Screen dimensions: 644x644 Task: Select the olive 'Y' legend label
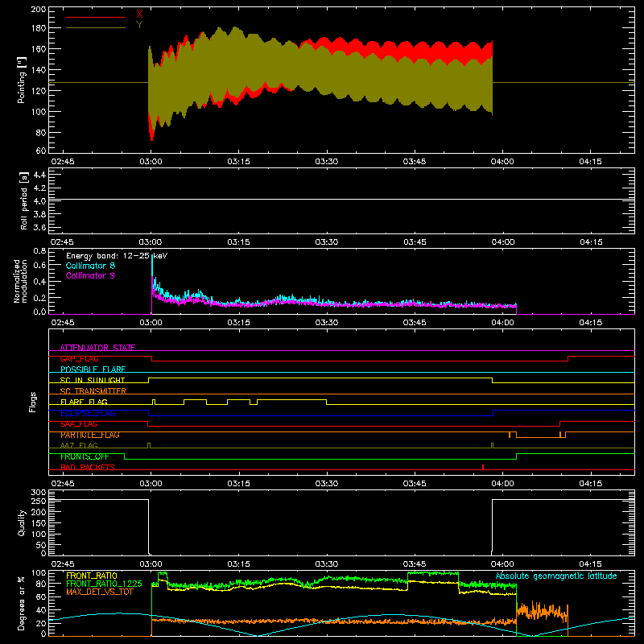[139, 25]
